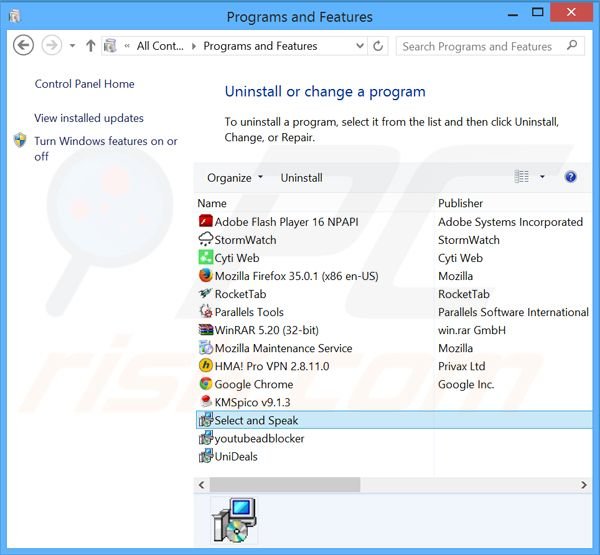
Task: Click the scroll right arrow
Action: [x=584, y=485]
